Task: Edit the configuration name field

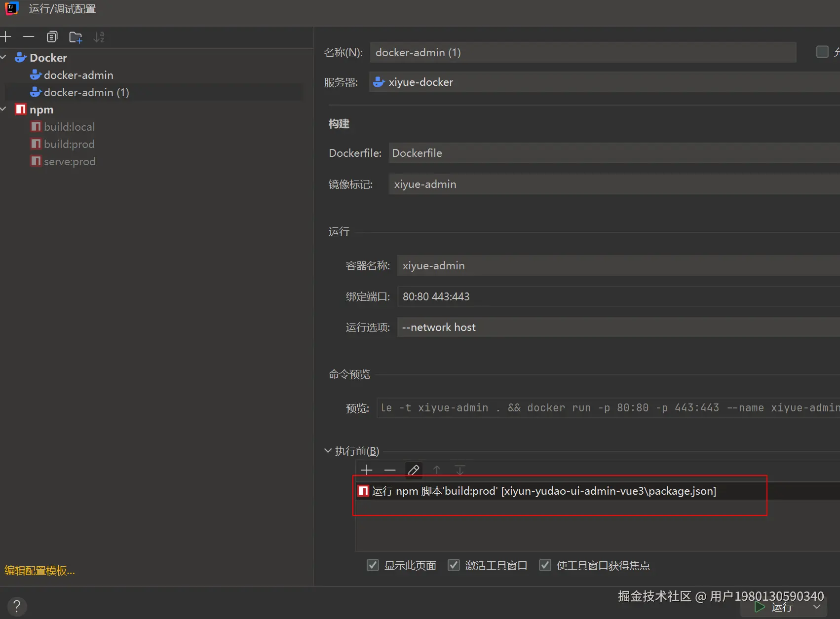Action: (583, 52)
